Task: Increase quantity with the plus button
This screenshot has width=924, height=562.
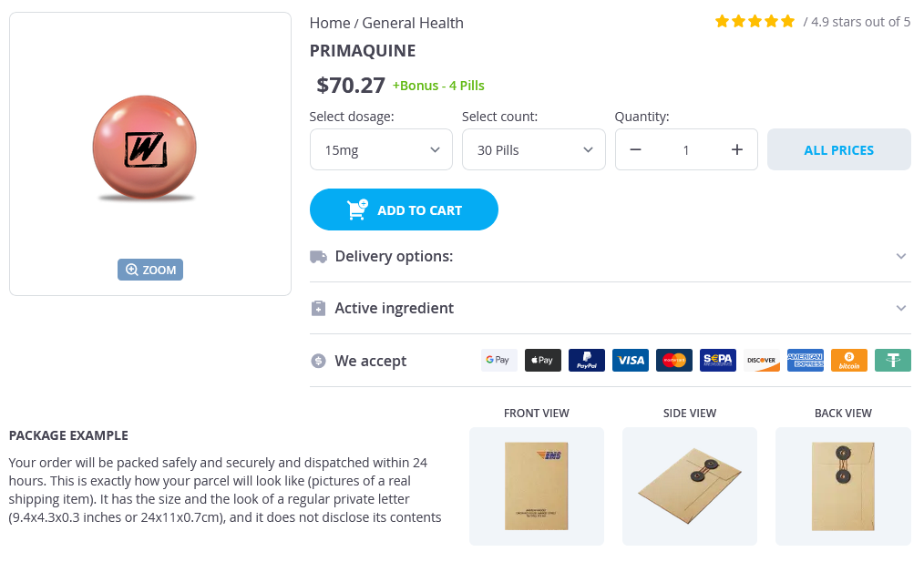Action: (x=737, y=150)
